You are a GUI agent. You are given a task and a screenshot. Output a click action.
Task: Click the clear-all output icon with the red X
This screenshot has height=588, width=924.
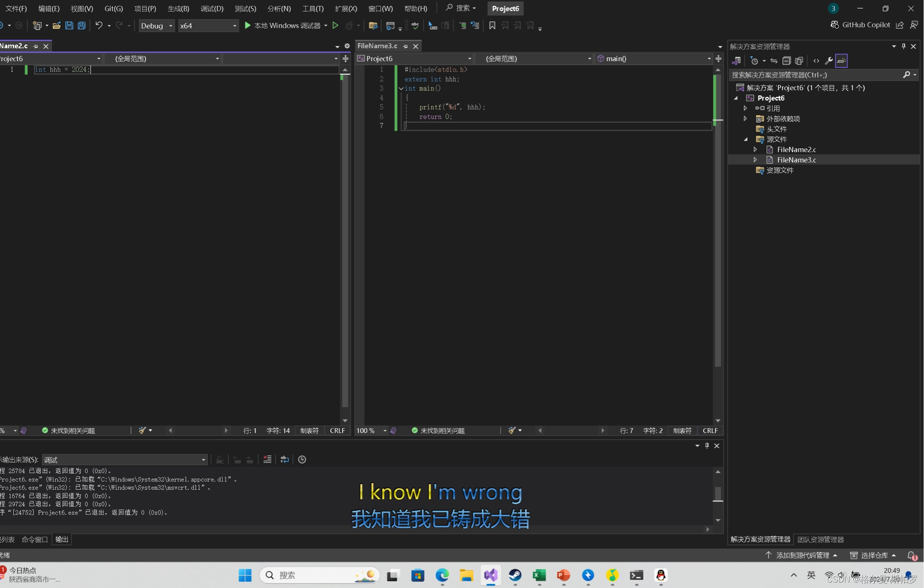click(267, 459)
